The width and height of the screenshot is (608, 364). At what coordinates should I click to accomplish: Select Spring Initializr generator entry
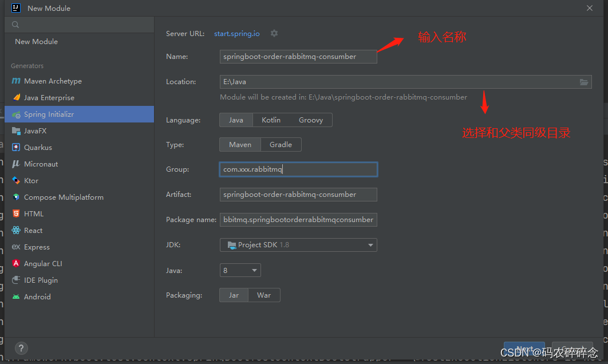[x=79, y=114]
